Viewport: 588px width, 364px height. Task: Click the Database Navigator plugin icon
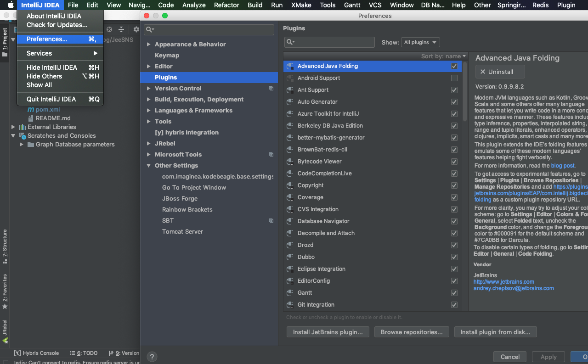pos(290,221)
